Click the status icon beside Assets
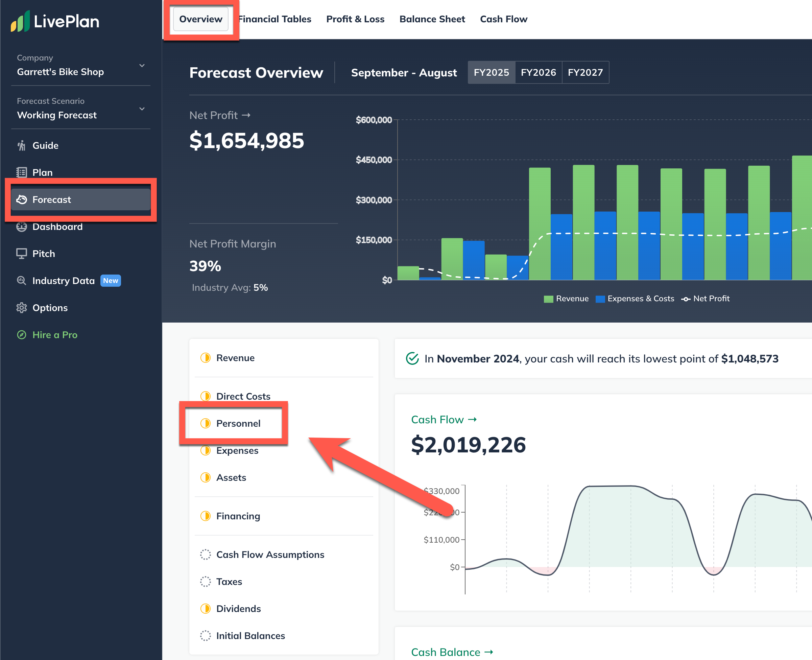This screenshot has width=812, height=660. pos(205,477)
